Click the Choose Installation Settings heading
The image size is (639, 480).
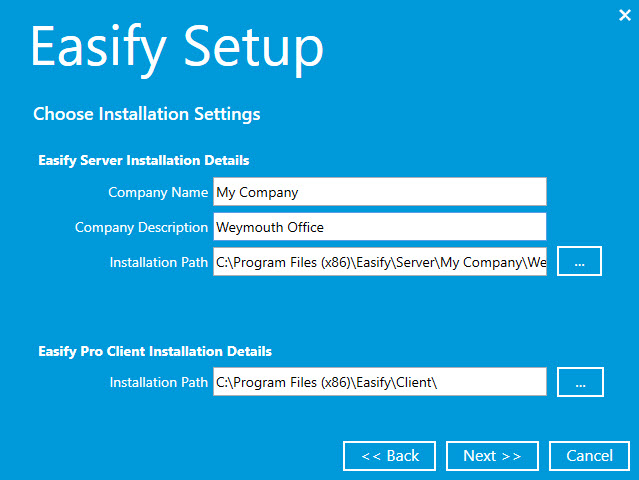[147, 114]
